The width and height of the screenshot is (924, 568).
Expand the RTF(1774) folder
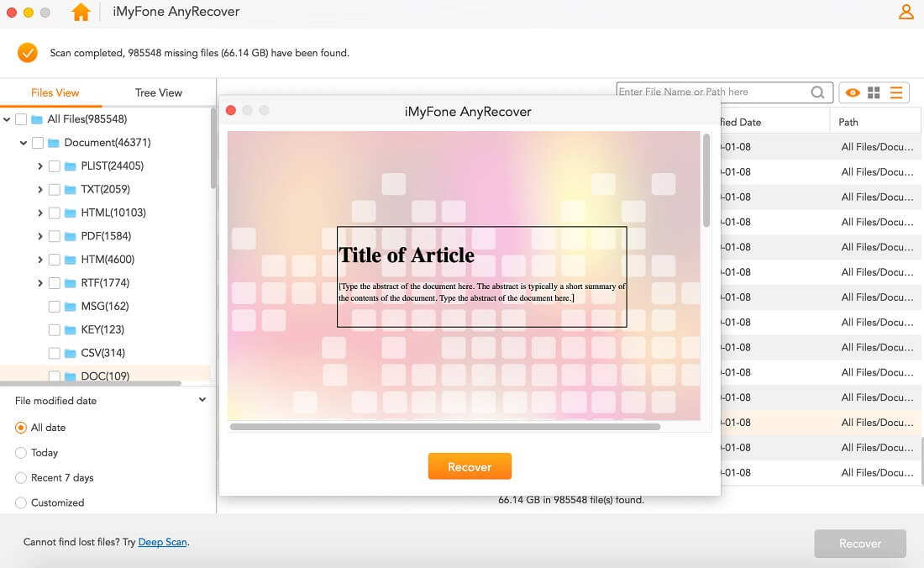pyautogui.click(x=39, y=283)
